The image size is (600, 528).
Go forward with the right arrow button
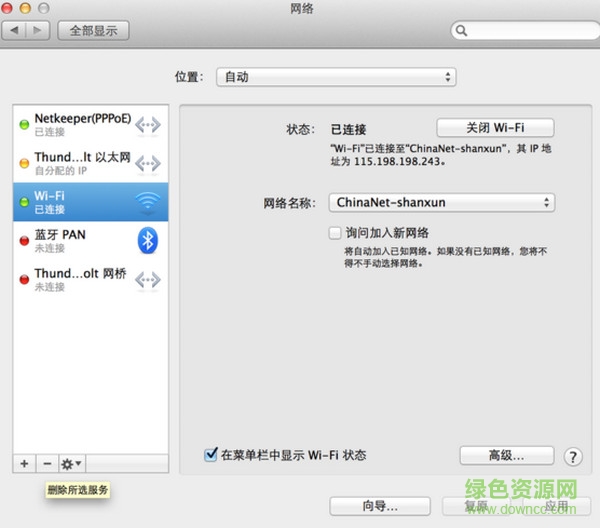[38, 30]
